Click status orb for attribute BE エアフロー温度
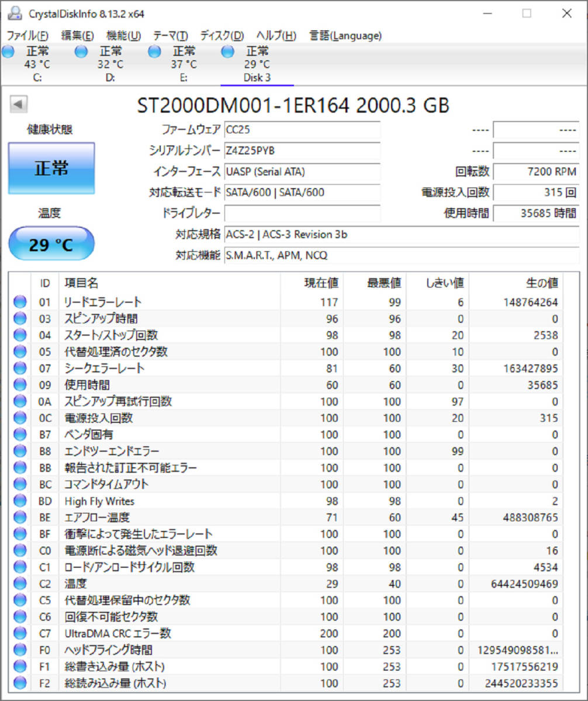The height and width of the screenshot is (701, 588). click(x=20, y=517)
